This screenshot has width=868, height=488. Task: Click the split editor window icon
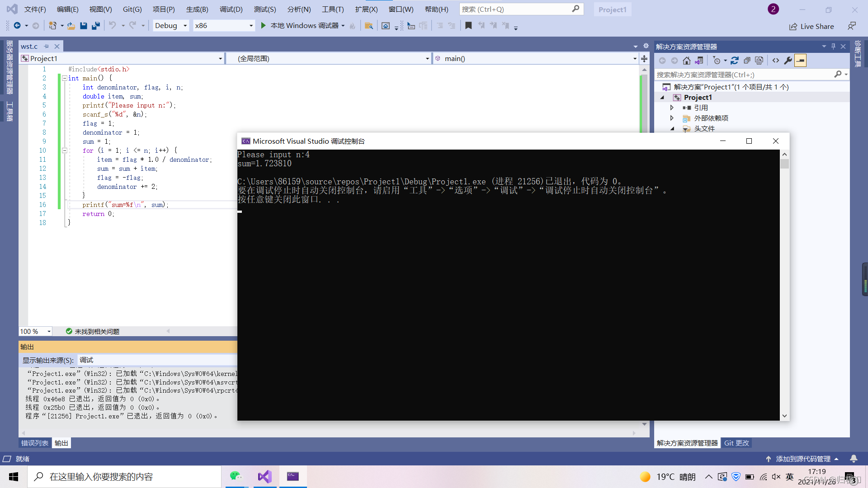click(644, 59)
